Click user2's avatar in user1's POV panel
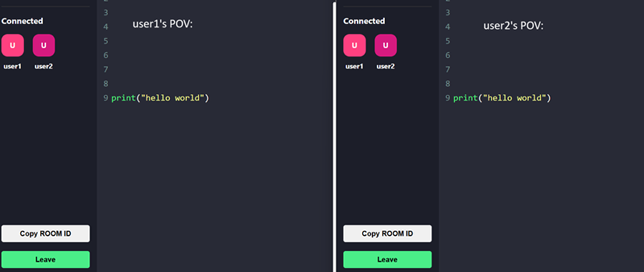The image size is (644, 272). coord(44,45)
